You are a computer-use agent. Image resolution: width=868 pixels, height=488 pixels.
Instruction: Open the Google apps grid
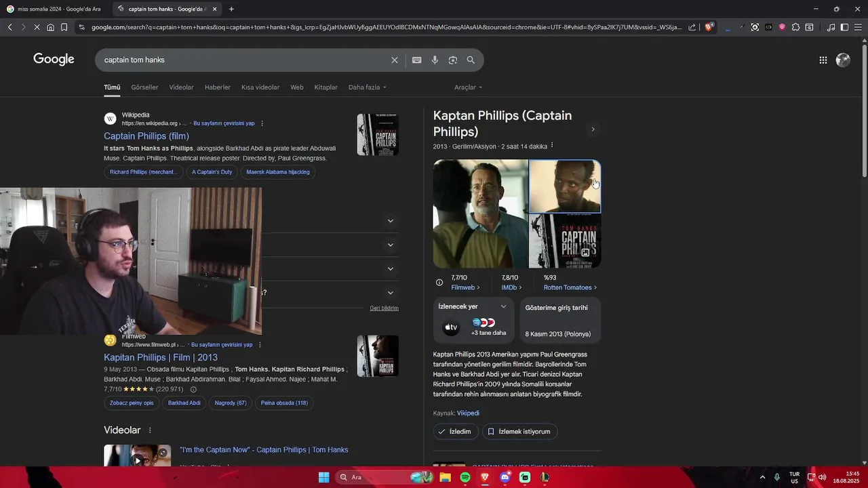(823, 60)
